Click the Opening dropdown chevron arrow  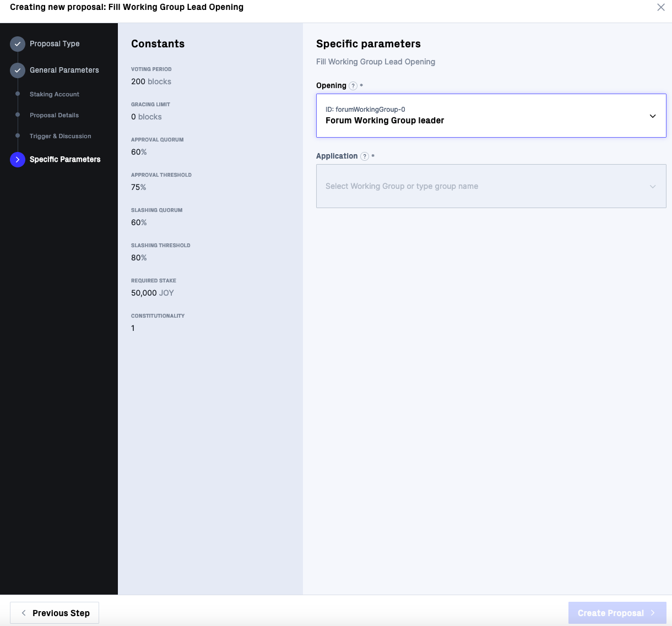[x=653, y=116]
